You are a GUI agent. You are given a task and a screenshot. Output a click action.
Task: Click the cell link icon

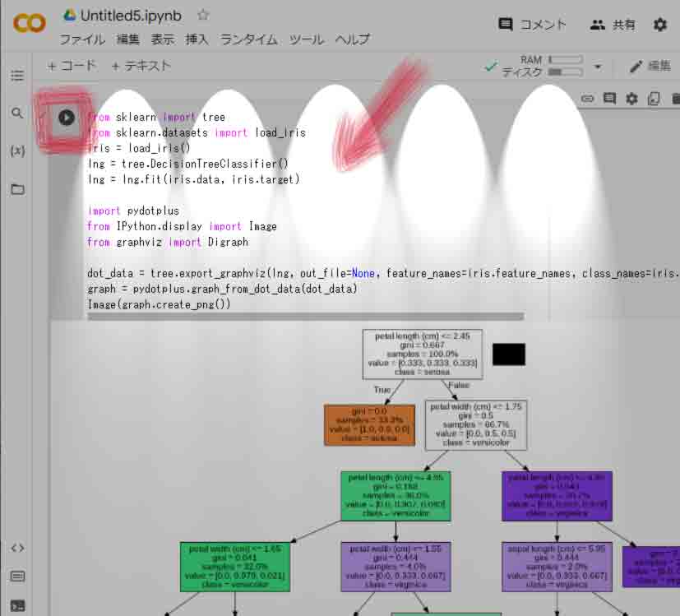[x=587, y=99]
